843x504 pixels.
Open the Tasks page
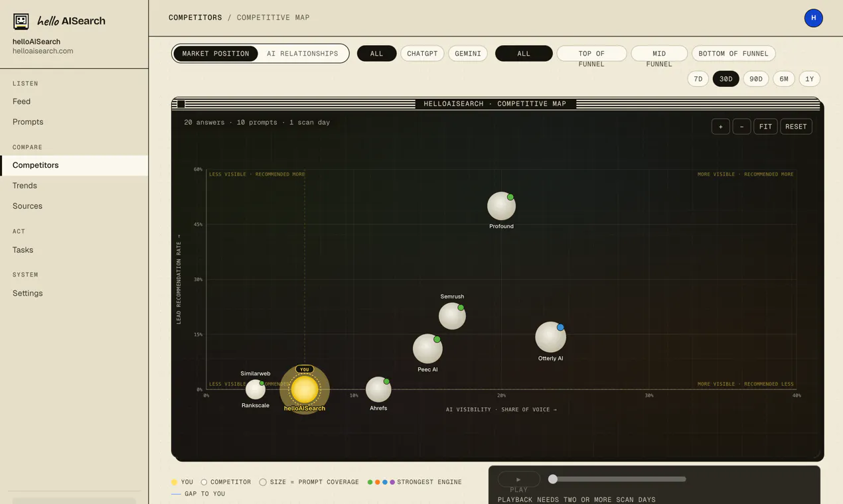[x=74, y=250]
